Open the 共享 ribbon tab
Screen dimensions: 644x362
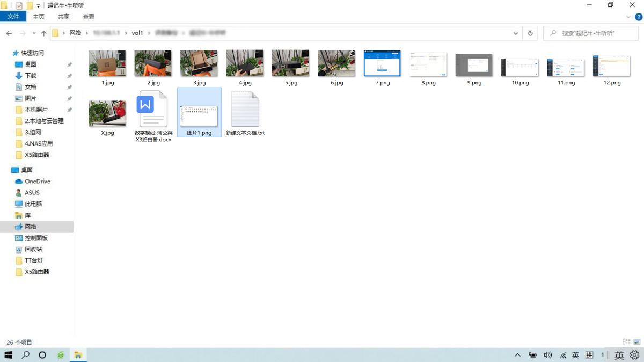tap(63, 17)
